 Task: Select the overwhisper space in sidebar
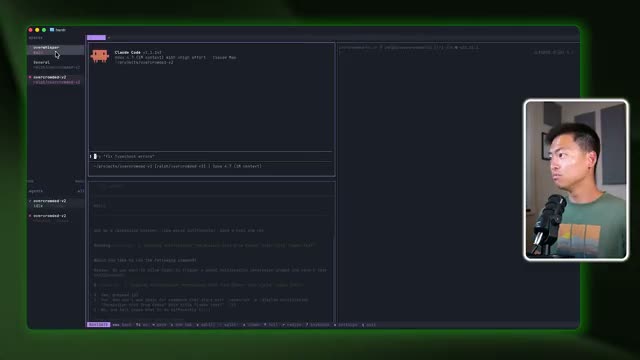click(56, 50)
